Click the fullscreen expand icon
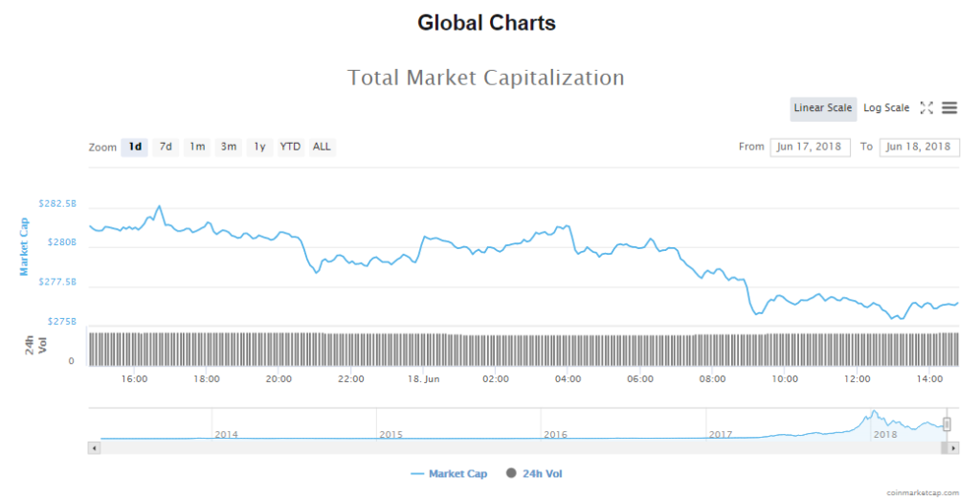The width and height of the screenshot is (980, 501). [x=926, y=108]
